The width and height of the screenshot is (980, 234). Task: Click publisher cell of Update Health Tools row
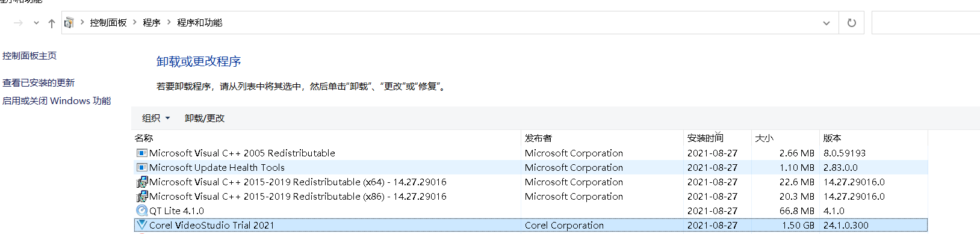[574, 168]
